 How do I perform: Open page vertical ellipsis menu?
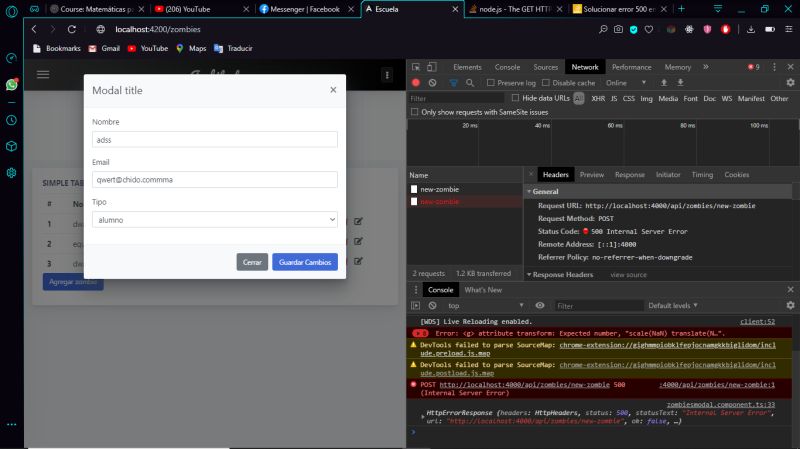coord(387,75)
